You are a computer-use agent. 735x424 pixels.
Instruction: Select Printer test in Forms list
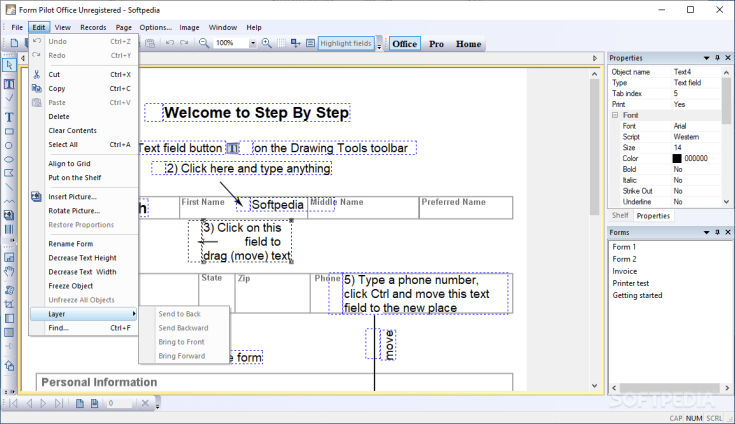coord(630,283)
